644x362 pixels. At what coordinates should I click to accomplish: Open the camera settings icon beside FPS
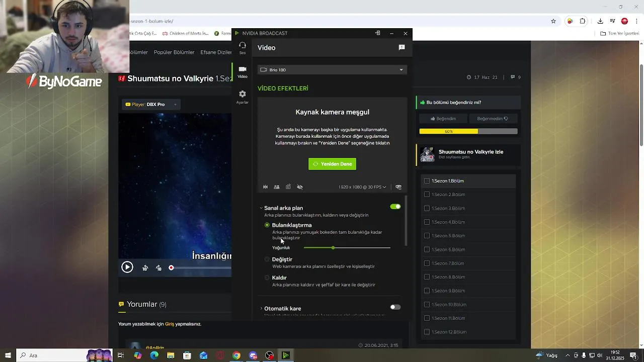[398, 187]
